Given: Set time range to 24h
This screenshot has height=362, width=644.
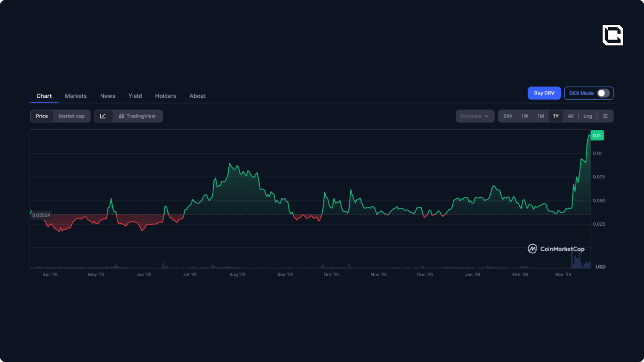Looking at the screenshot, I should [x=508, y=116].
